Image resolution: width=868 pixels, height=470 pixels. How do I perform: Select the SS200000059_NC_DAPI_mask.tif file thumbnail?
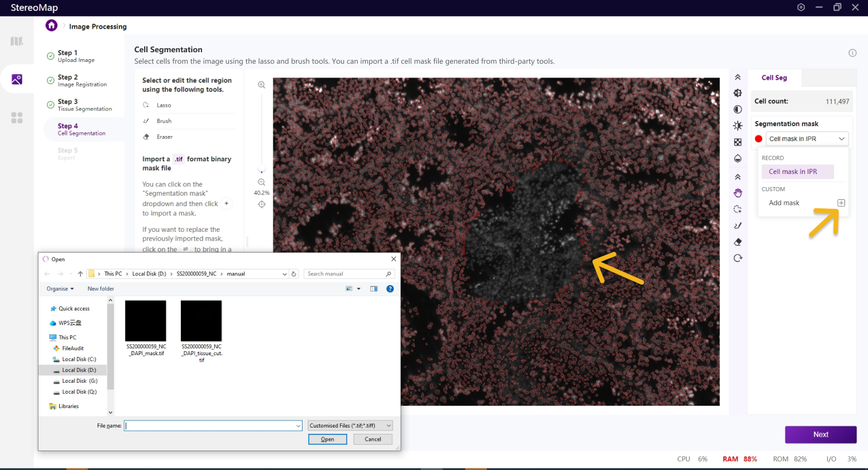(146, 321)
